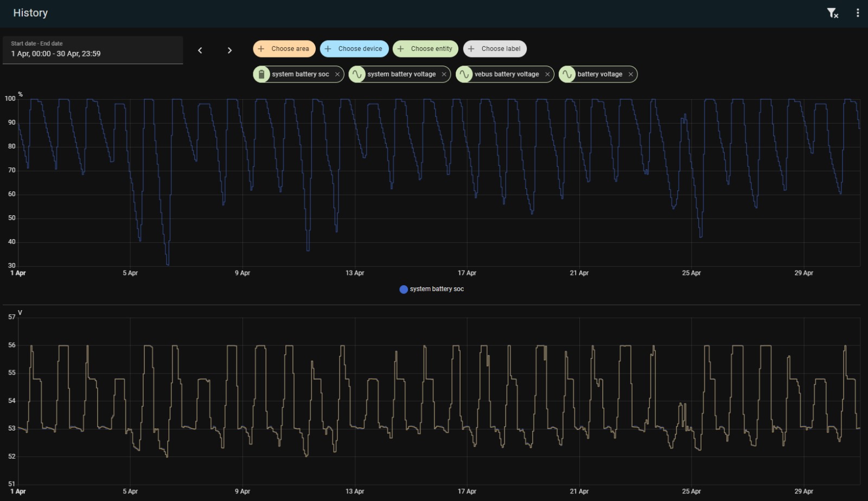This screenshot has width=868, height=501.
Task: Open the Choose device picker
Action: point(354,49)
